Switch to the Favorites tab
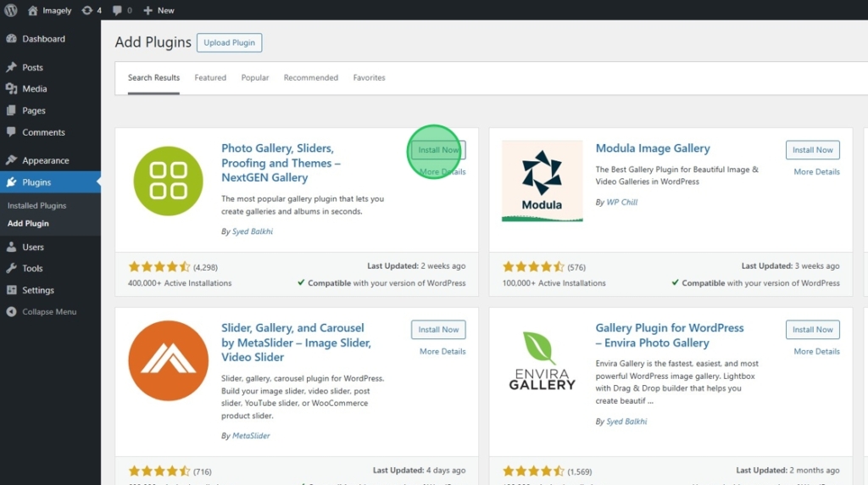 [x=370, y=77]
